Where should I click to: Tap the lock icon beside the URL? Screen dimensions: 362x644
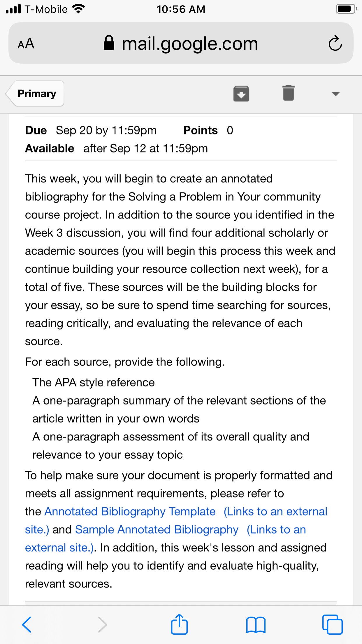tap(109, 43)
